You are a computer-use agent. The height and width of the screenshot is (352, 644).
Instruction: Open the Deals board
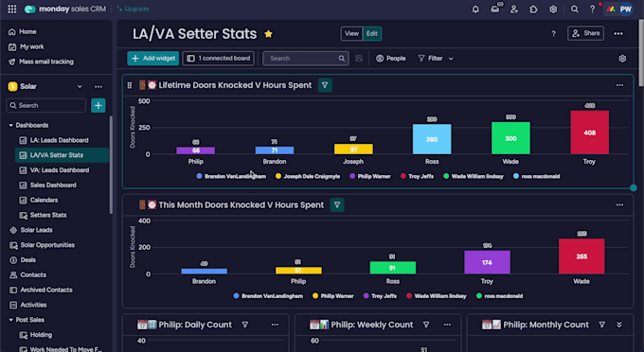click(x=27, y=260)
